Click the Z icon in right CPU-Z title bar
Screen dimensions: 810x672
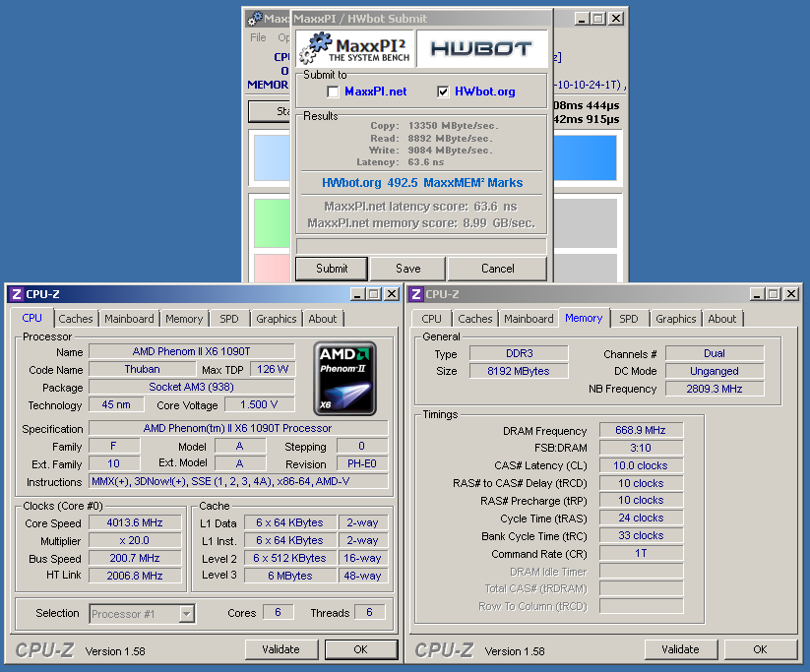416,294
